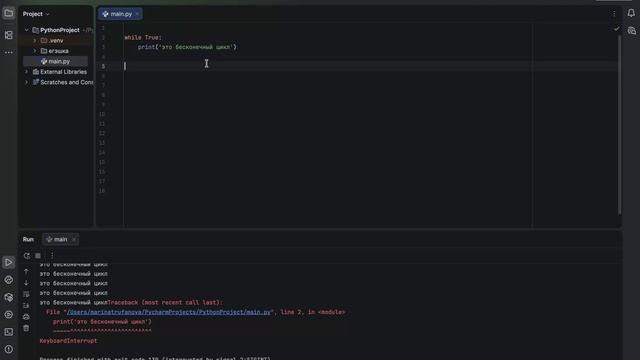Clear all console output with trash icon
The image size is (640, 360).
point(26,328)
